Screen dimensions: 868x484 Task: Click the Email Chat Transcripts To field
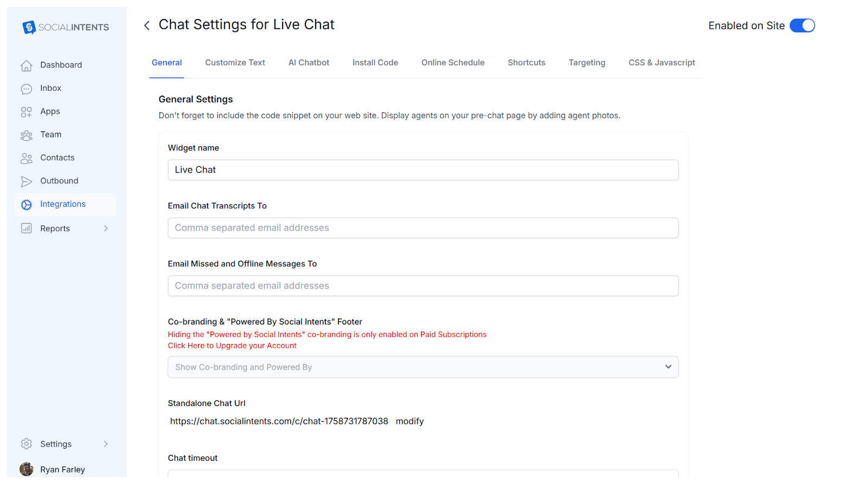tap(423, 228)
